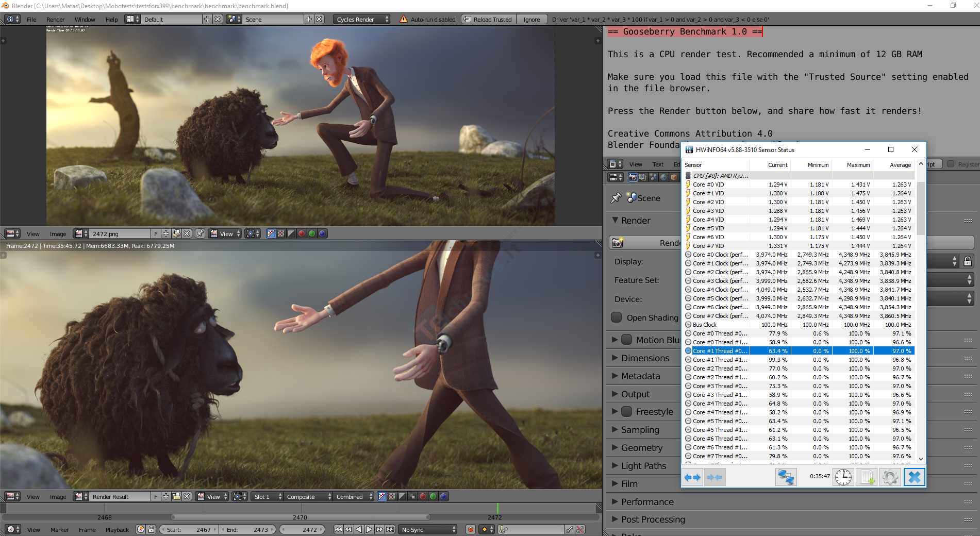Open the No Sync dropdown in timeline

pyautogui.click(x=428, y=529)
